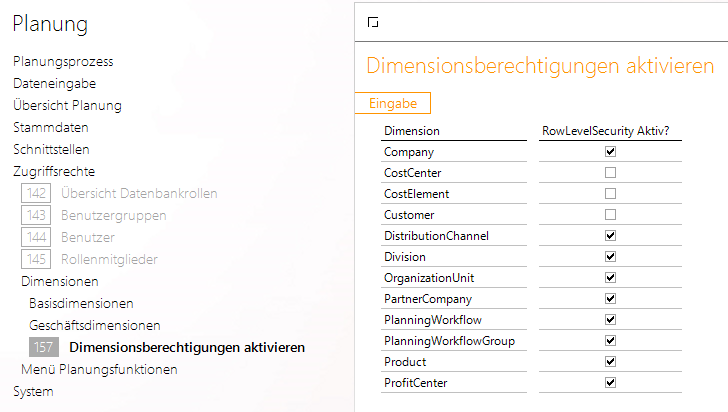728x412 pixels.
Task: Open Übersicht Datenbankrollen page
Action: (x=139, y=193)
